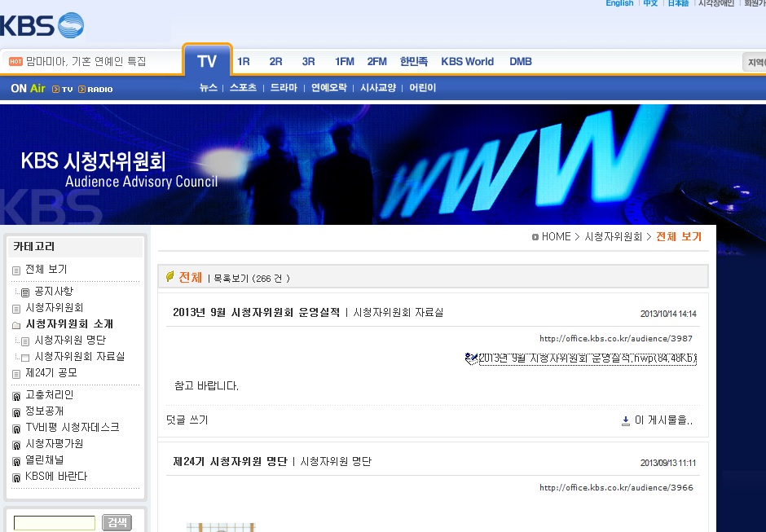Click the 이 게시물을.. download icon
This screenshot has height=532, width=766.
[x=625, y=420]
